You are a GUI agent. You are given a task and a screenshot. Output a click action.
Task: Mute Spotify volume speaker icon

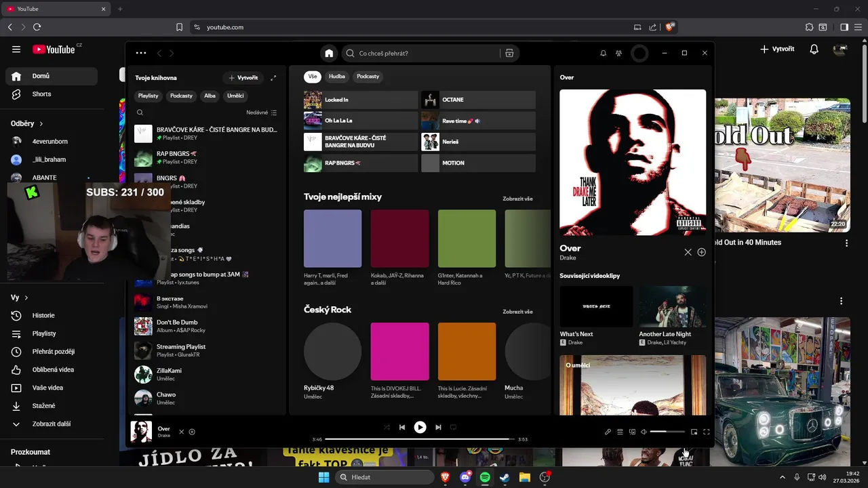pos(644,432)
